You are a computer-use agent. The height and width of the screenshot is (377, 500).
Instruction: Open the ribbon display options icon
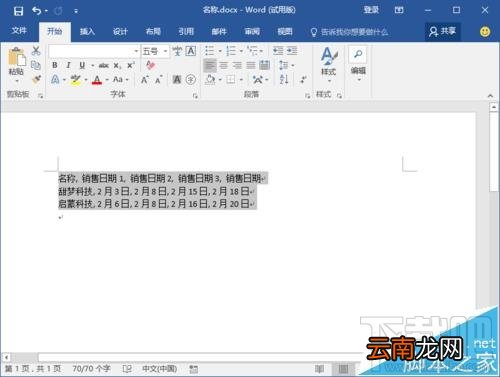click(399, 10)
